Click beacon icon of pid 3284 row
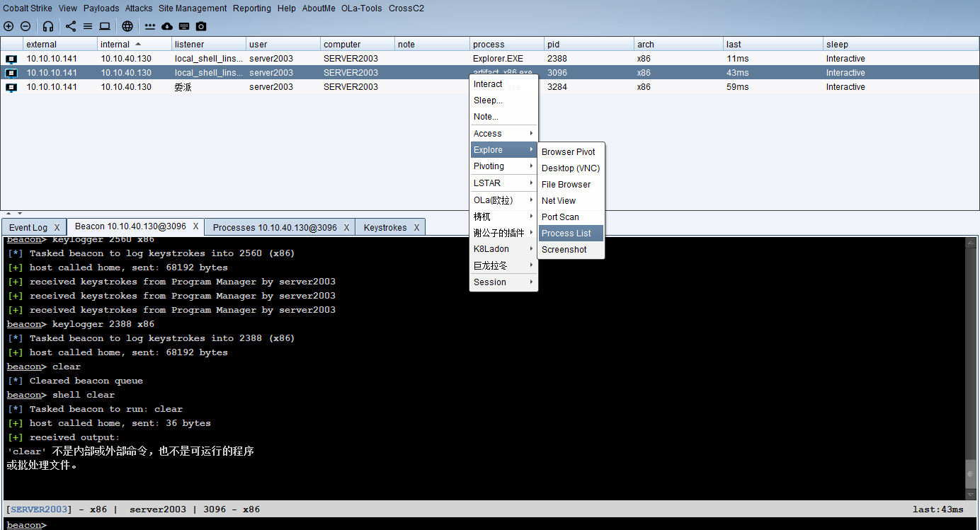 (11, 87)
